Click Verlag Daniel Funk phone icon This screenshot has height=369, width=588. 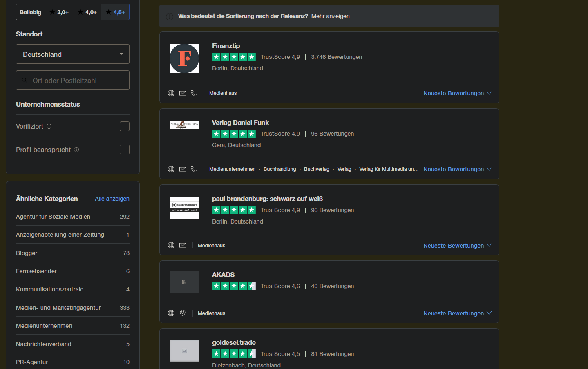tap(194, 169)
